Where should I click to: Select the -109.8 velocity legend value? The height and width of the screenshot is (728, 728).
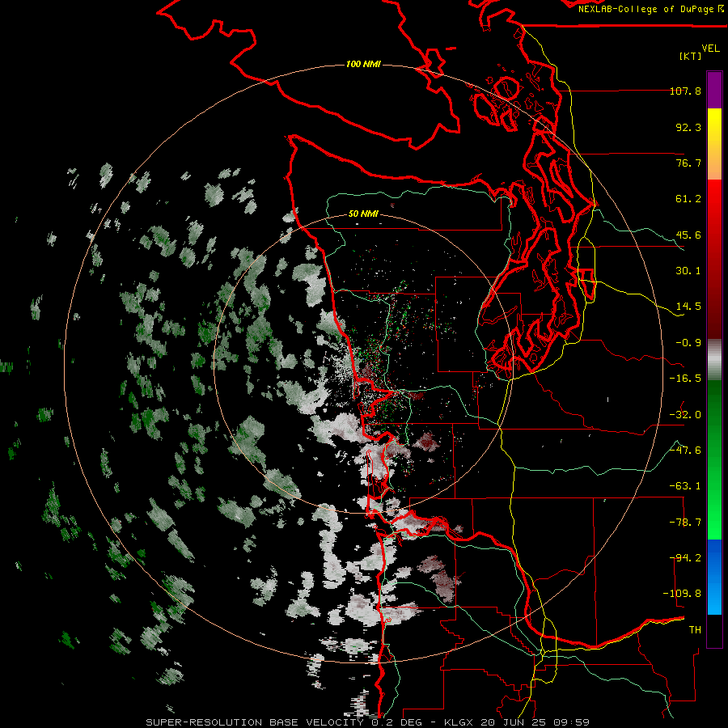(683, 594)
